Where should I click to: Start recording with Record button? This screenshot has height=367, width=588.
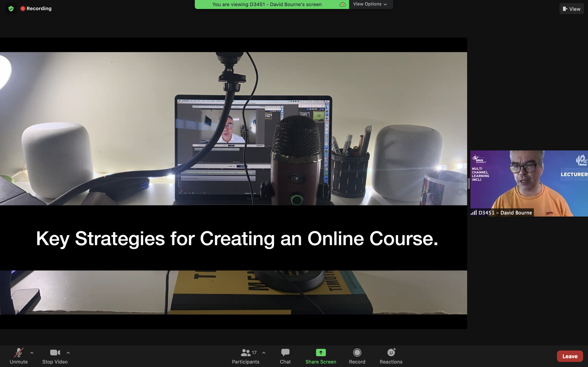point(357,356)
